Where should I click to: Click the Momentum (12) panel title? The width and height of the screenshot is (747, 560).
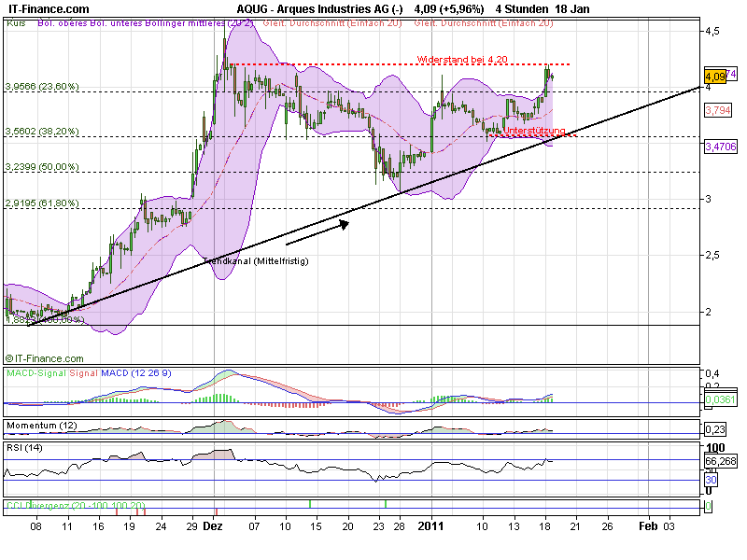[x=41, y=426]
